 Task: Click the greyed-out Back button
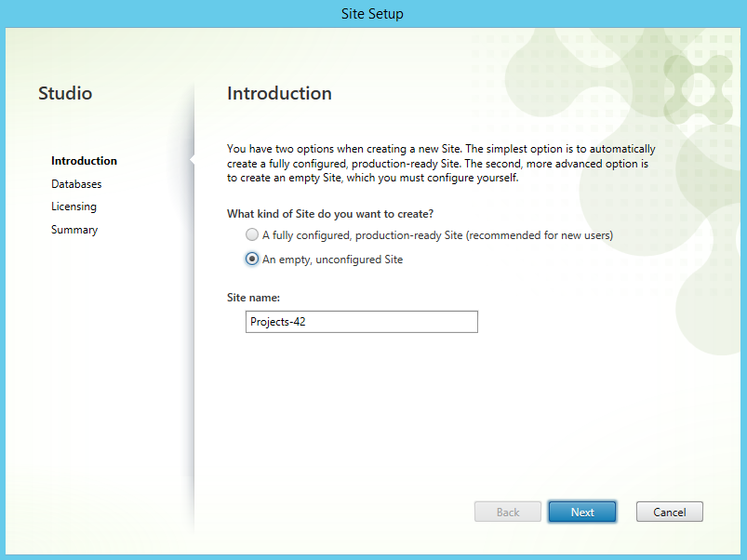(x=508, y=512)
